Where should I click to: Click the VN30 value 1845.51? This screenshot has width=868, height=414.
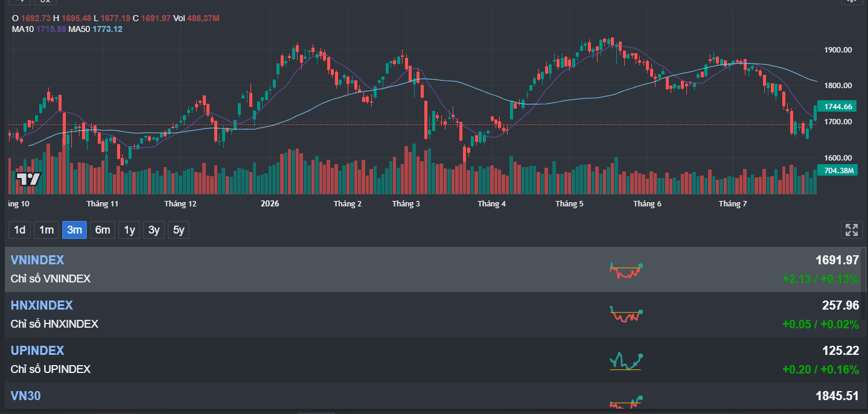pyautogui.click(x=837, y=396)
